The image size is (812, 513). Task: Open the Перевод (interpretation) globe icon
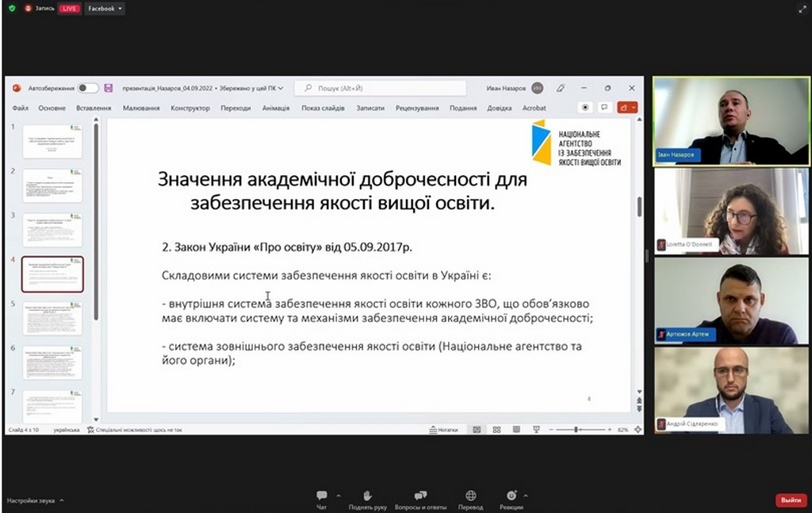tap(471, 496)
